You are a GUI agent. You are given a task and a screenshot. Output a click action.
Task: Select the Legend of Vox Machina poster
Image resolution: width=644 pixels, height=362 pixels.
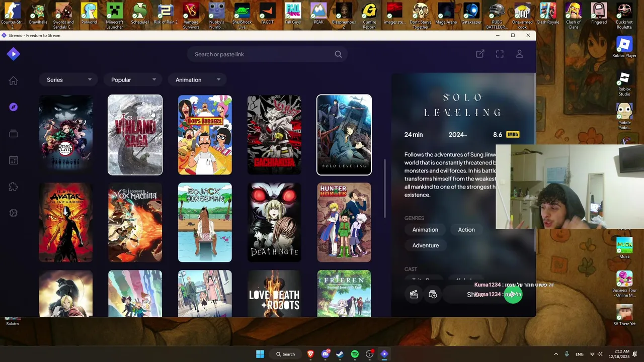coord(135,222)
